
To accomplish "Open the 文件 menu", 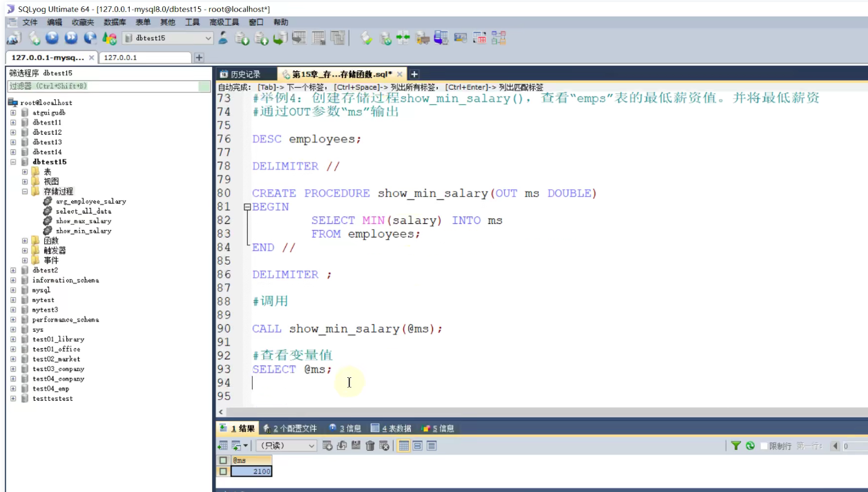I will [x=30, y=22].
